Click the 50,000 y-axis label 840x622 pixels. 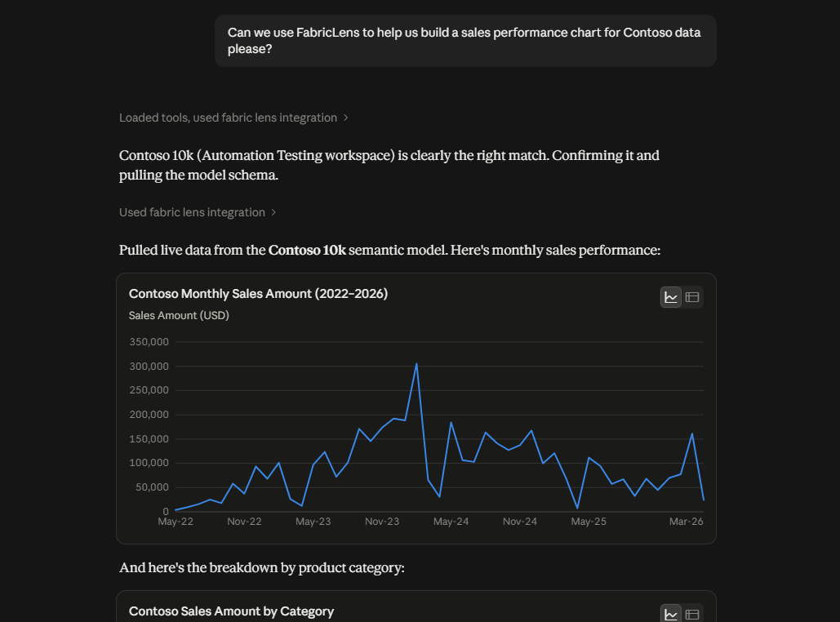coord(152,487)
